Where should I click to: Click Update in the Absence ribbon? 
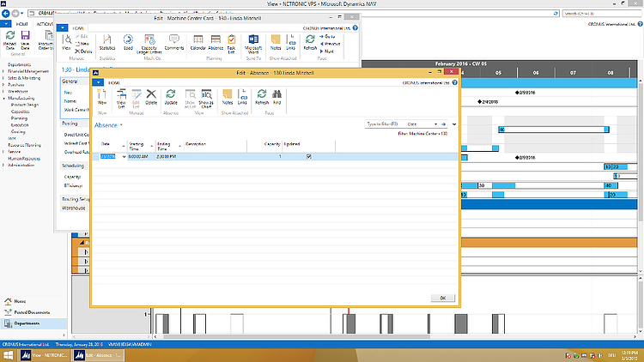[x=171, y=98]
